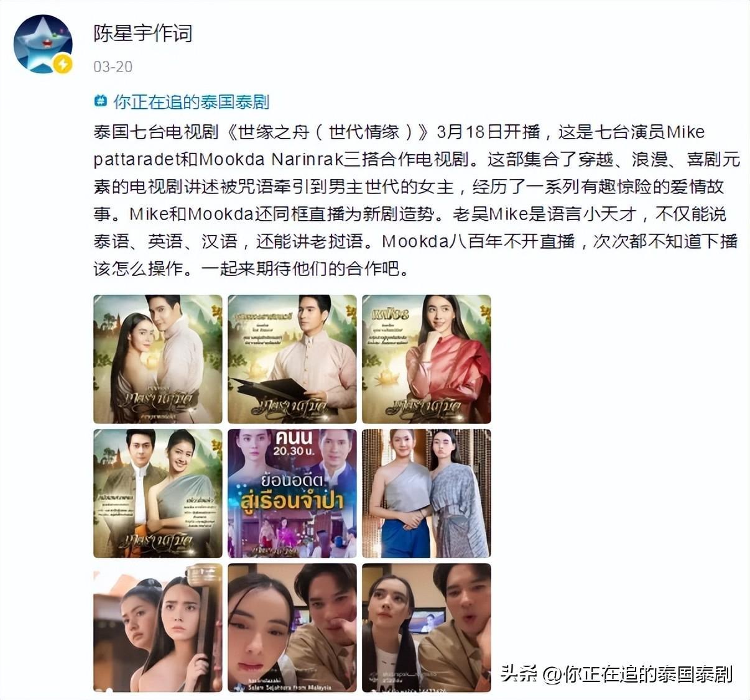Open last livestream screenshot with TV background
The width and height of the screenshot is (750, 700).
pos(427,628)
